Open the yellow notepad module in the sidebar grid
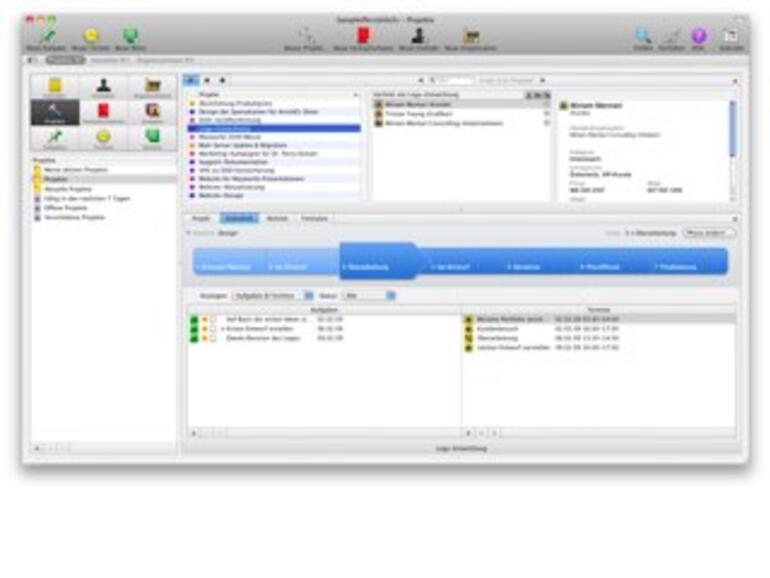The width and height of the screenshot is (770, 578). pos(55,86)
